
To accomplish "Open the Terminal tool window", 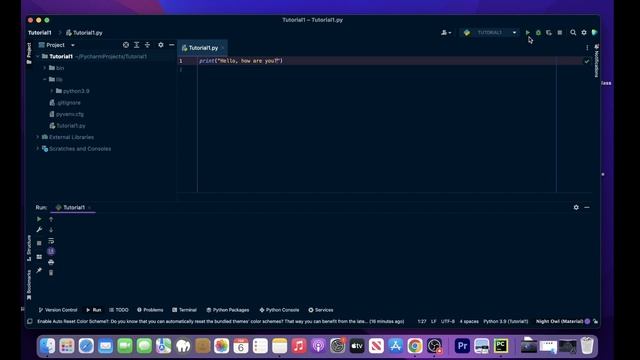I will point(184,310).
